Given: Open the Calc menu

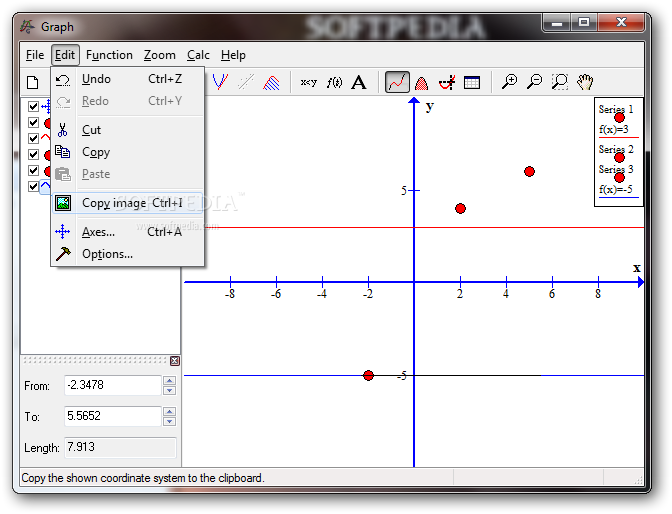Looking at the screenshot, I should point(198,55).
